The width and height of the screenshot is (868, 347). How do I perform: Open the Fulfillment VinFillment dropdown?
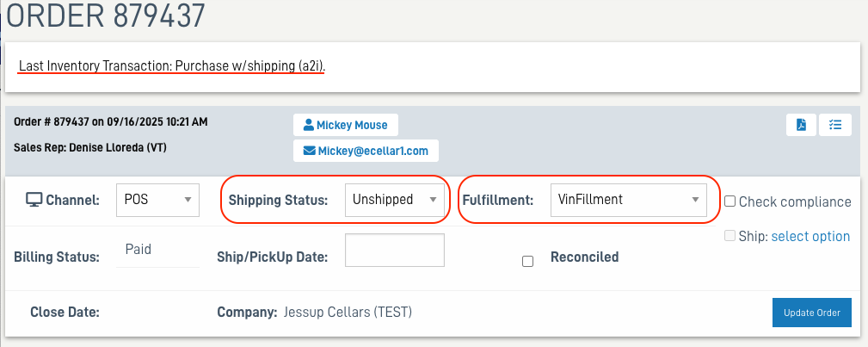628,200
